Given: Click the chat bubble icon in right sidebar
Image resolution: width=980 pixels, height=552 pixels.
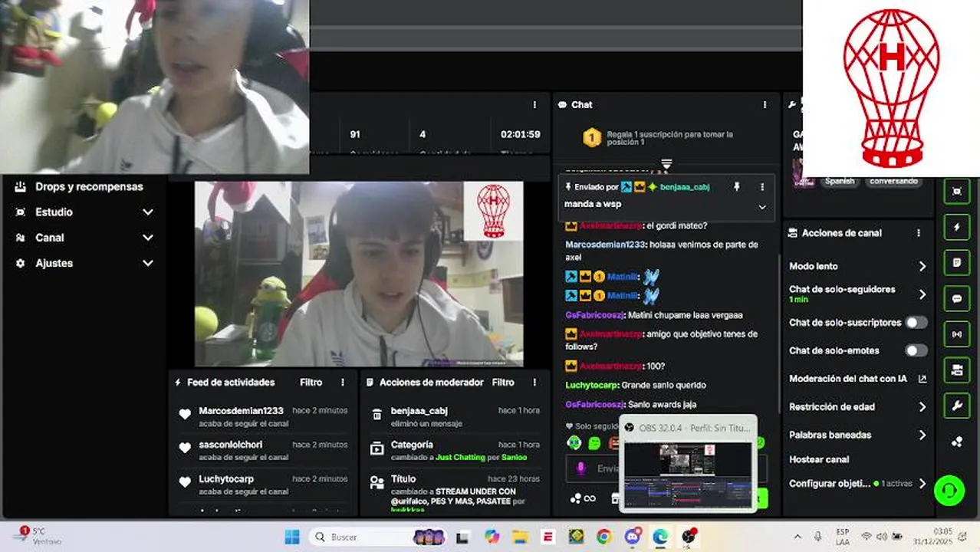Looking at the screenshot, I should coord(957,298).
